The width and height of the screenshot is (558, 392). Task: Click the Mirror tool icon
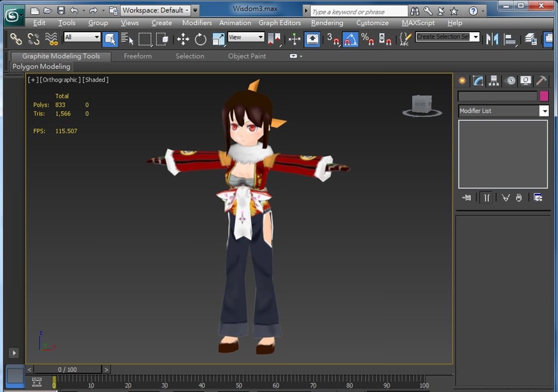[x=492, y=39]
